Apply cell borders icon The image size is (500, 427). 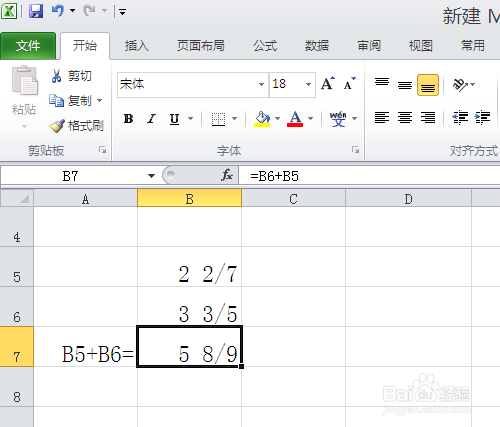click(218, 119)
